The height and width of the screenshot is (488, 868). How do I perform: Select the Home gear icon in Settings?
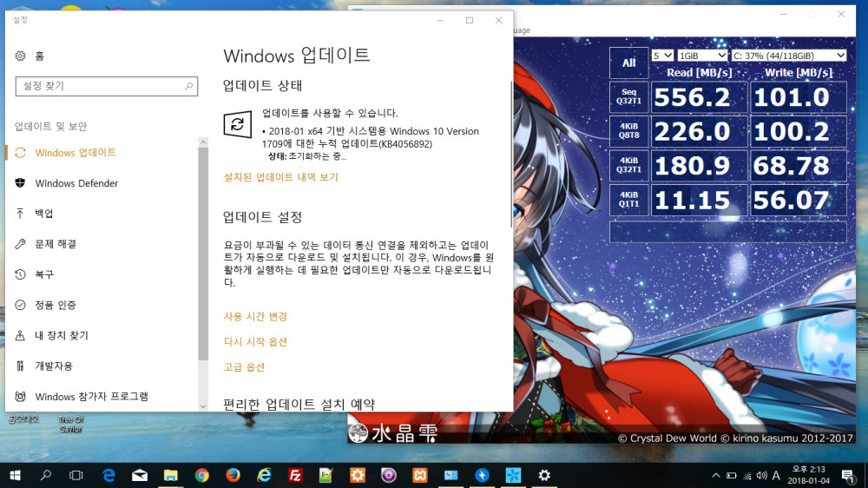[x=20, y=56]
